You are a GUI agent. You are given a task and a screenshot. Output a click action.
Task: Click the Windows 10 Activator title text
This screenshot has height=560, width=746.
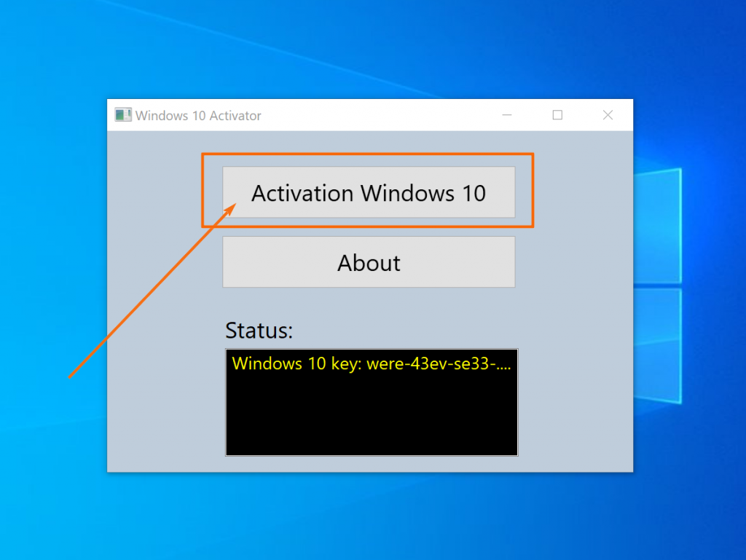(198, 116)
